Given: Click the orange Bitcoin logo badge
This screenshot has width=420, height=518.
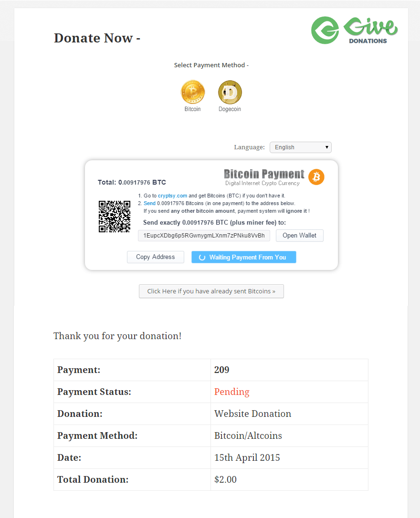Looking at the screenshot, I should click(316, 177).
